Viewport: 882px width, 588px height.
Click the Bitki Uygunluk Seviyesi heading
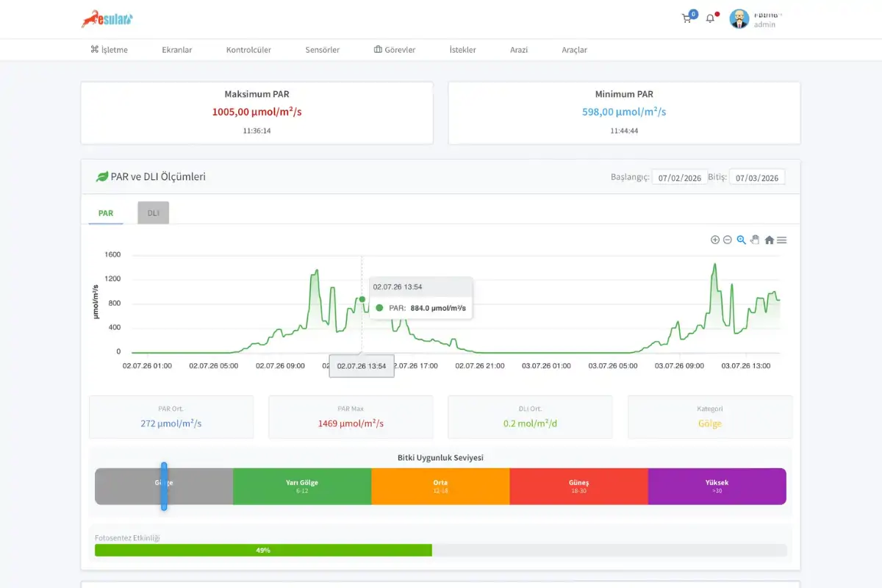440,457
